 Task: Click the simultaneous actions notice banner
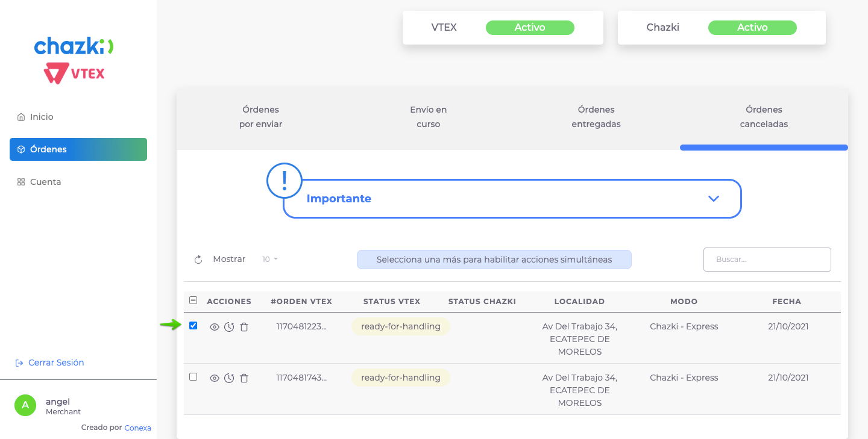point(494,260)
